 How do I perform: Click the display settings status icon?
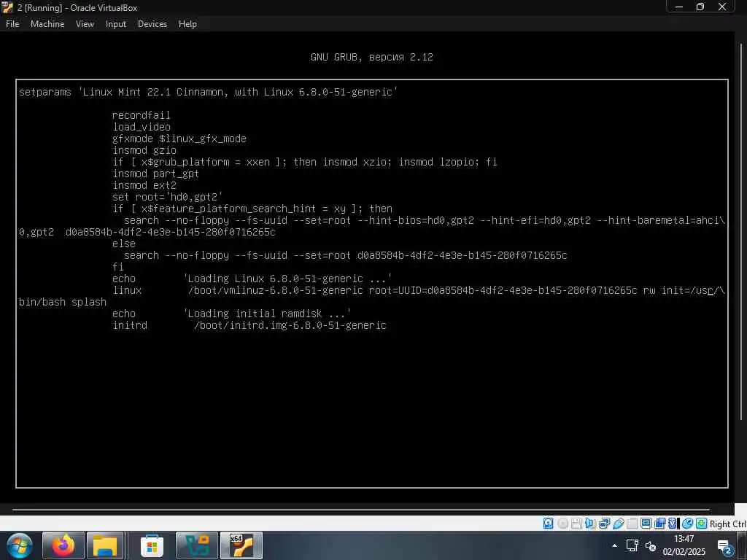646,524
